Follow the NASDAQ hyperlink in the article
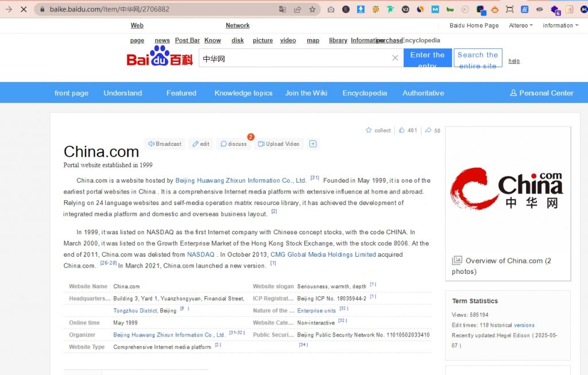Image resolution: width=588 pixels, height=375 pixels. (x=200, y=254)
